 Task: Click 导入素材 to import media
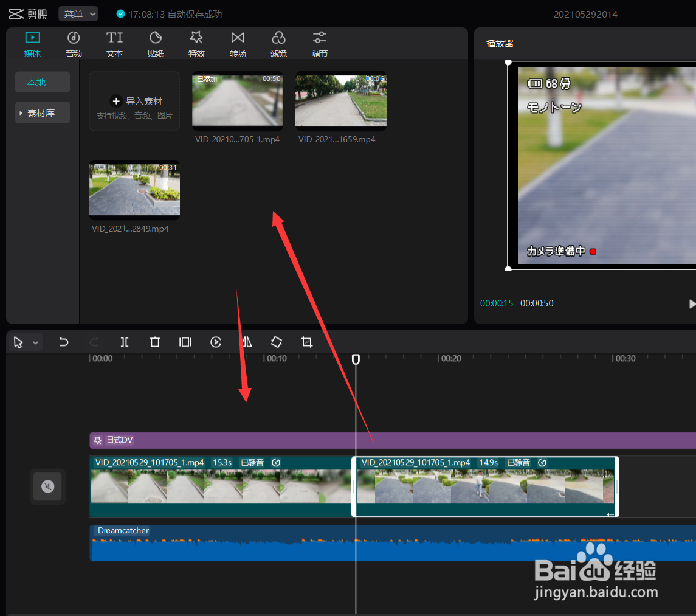134,102
